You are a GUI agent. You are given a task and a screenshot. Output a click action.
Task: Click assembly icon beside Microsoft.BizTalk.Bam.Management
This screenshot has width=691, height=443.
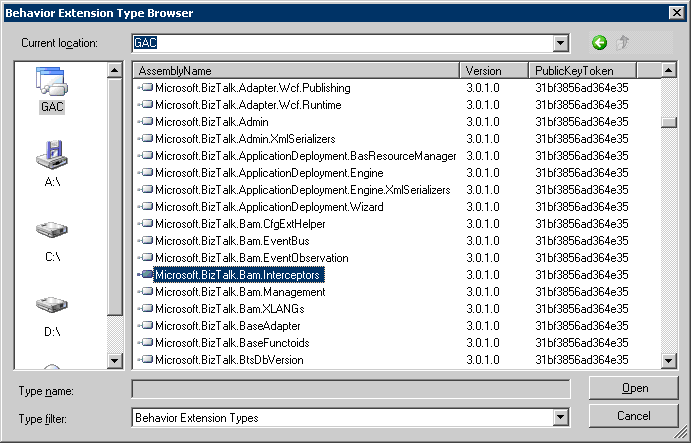point(145,292)
